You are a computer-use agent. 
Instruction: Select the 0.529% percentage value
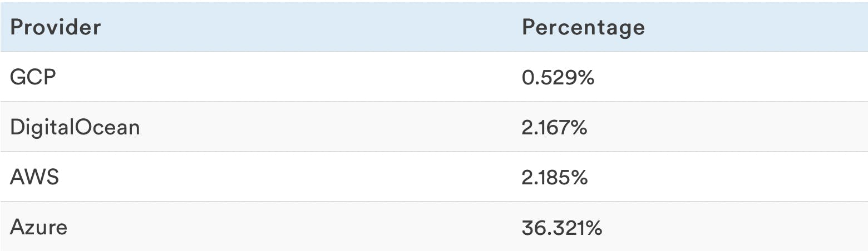(x=558, y=77)
